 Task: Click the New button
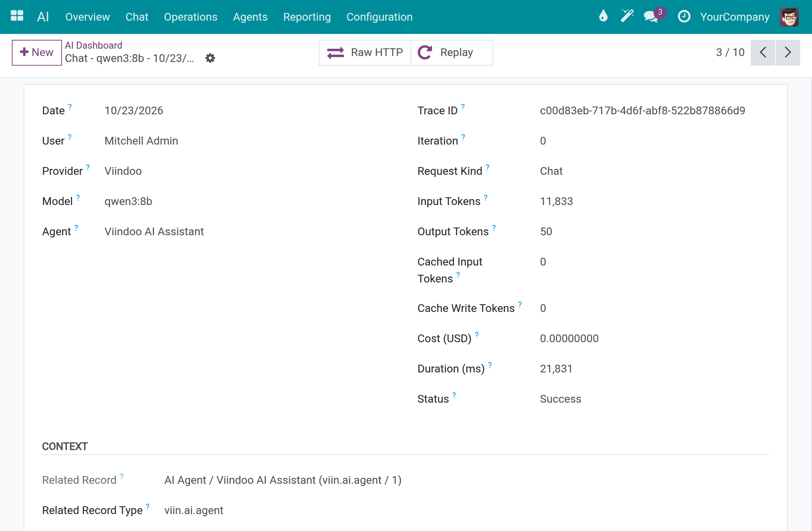pyautogui.click(x=37, y=52)
